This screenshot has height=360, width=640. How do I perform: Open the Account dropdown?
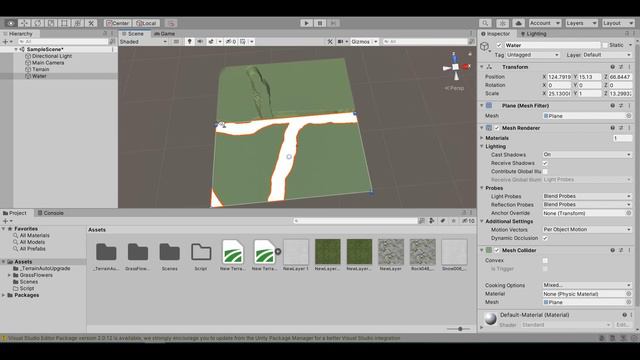coord(545,23)
